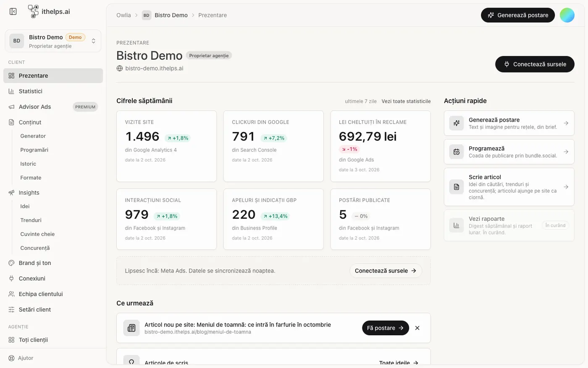This screenshot has height=368, width=588.
Task: Open Trenduri under Insights
Action: pos(31,220)
